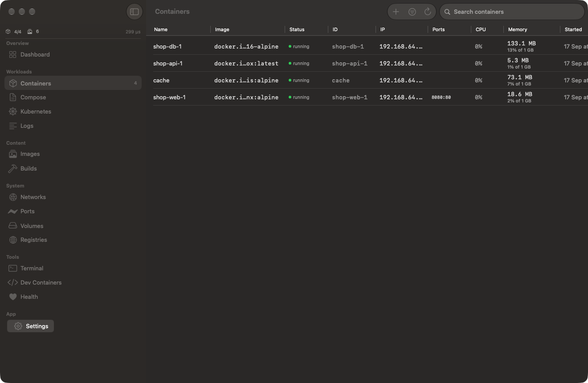
Task: Click the 5.3 MB memory value
Action: coord(518,60)
